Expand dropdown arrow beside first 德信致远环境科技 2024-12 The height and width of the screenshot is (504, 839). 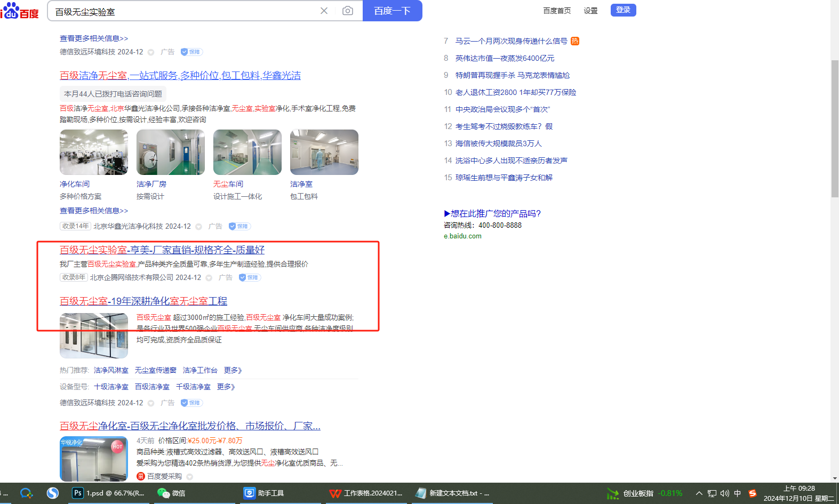151,52
